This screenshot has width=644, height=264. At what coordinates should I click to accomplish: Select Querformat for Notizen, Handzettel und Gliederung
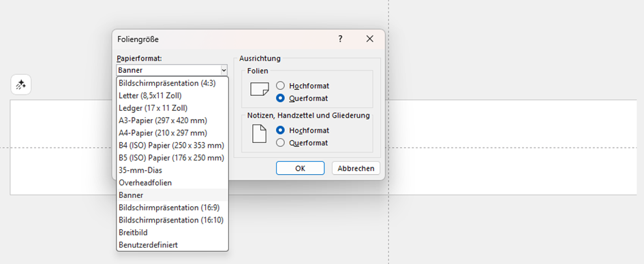tap(280, 143)
